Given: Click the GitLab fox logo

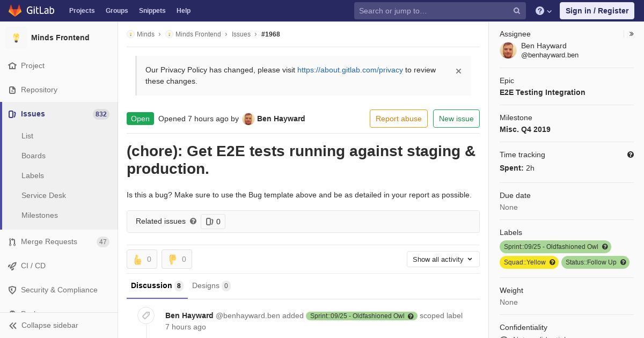Looking at the screenshot, I should [x=15, y=10].
